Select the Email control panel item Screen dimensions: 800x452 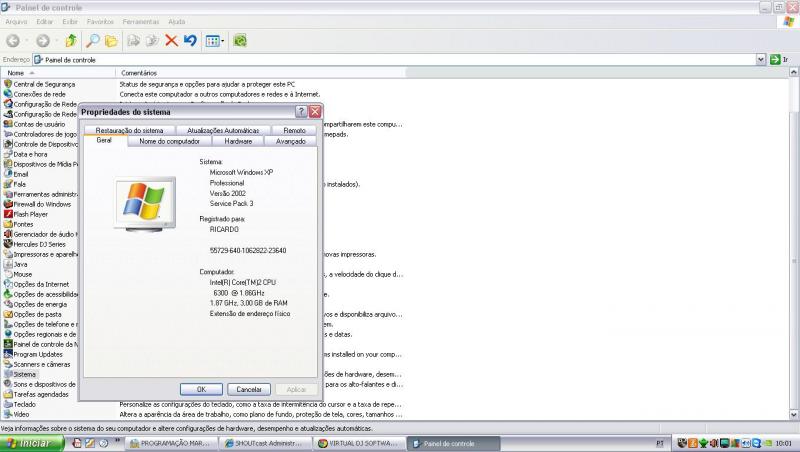(16, 174)
